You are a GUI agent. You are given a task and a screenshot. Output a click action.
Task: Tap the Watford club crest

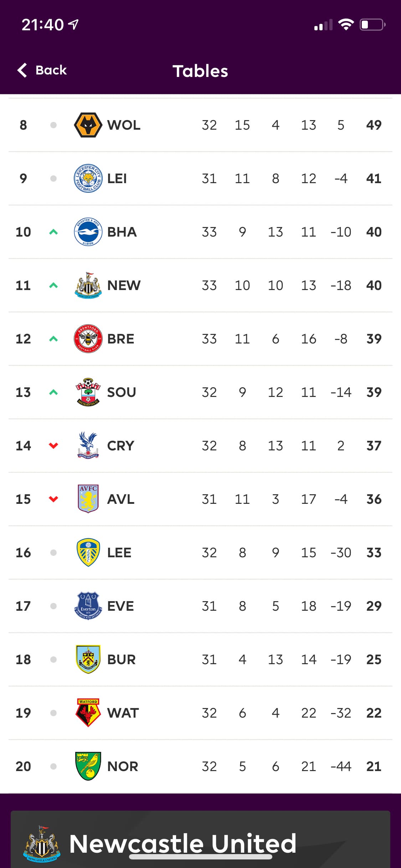click(x=88, y=713)
